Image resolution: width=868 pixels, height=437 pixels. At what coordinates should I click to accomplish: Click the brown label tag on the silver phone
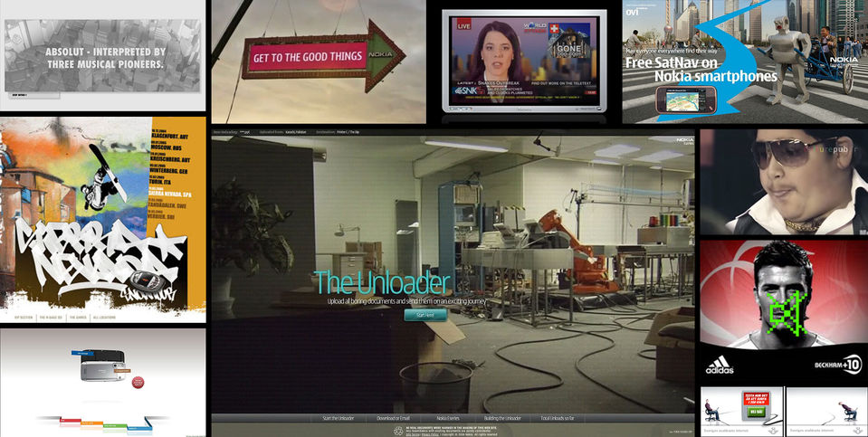(120, 372)
